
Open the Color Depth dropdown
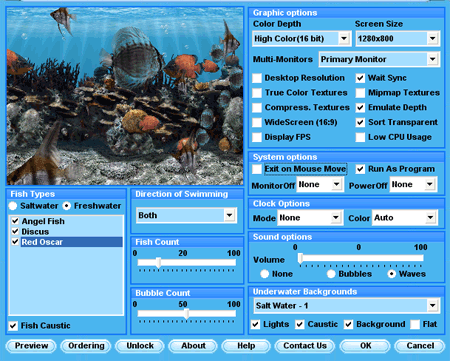coord(344,39)
